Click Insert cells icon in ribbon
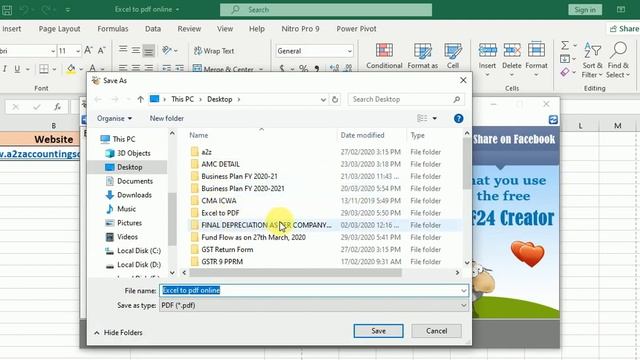640x360 pixels. pyautogui.click(x=487, y=50)
